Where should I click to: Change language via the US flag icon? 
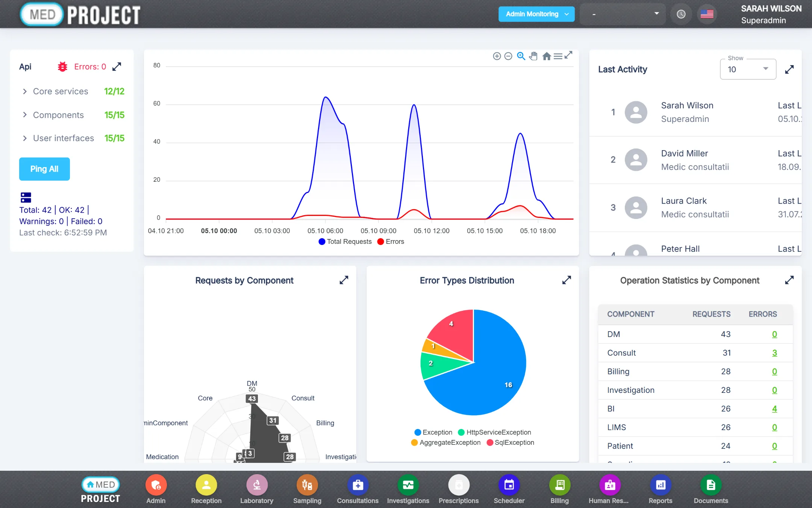(707, 14)
